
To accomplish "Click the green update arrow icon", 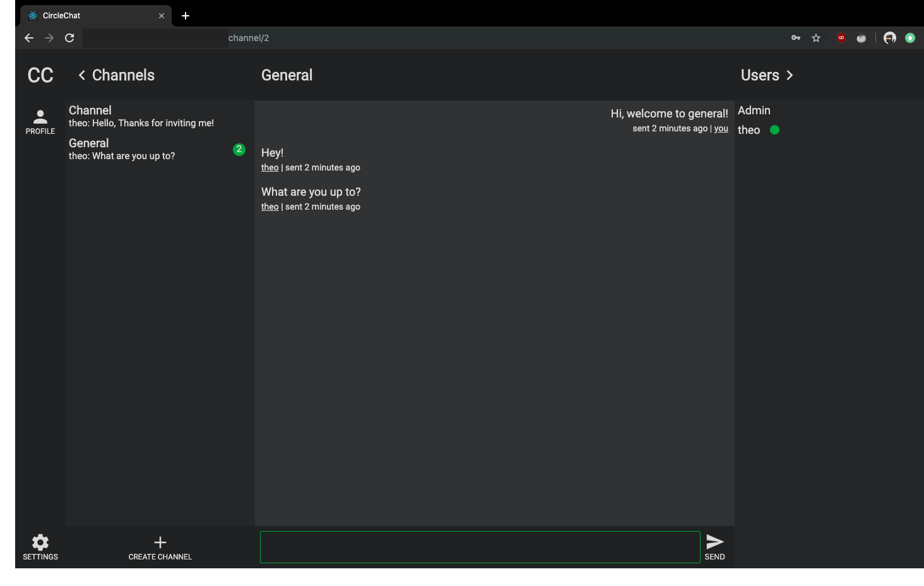I will (x=910, y=38).
